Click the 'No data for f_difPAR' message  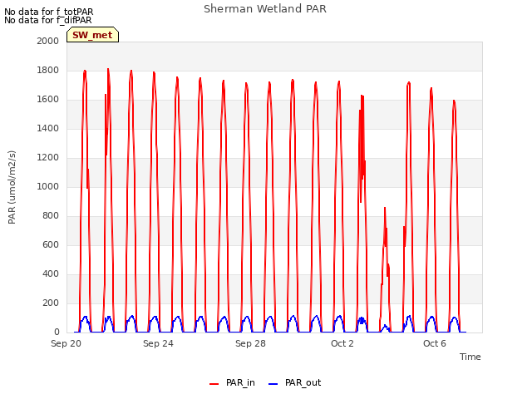[48, 20]
